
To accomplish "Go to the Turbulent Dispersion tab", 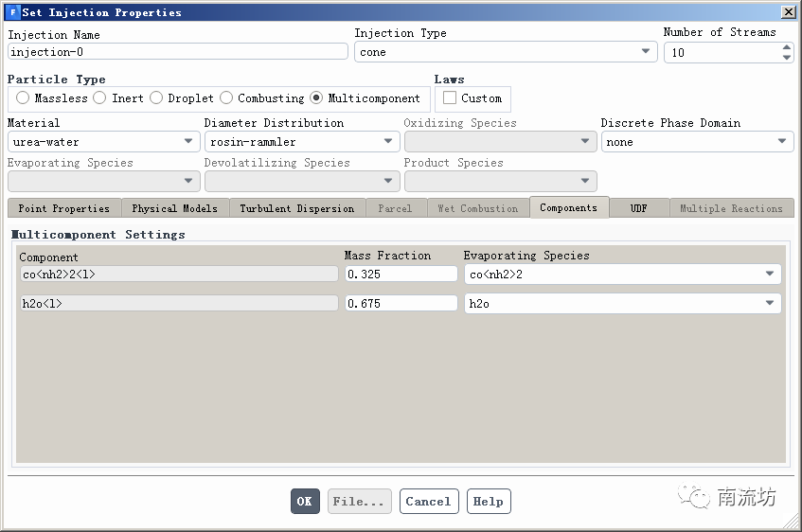I will pos(296,208).
